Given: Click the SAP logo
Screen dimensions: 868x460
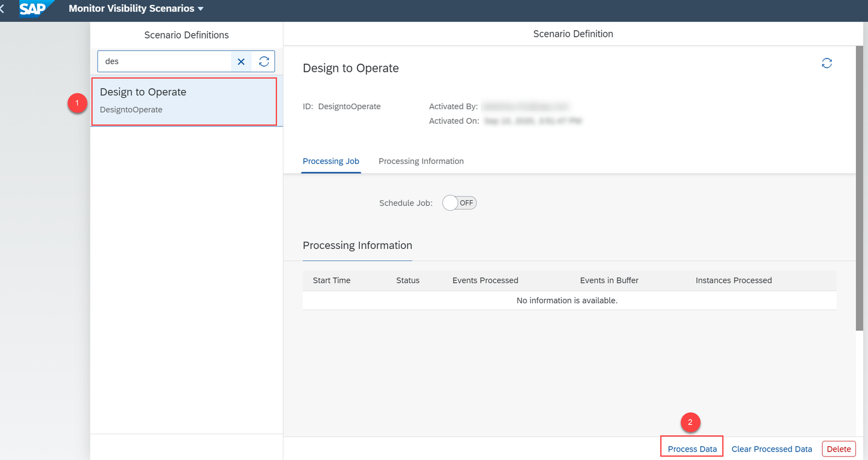Looking at the screenshot, I should [36, 8].
